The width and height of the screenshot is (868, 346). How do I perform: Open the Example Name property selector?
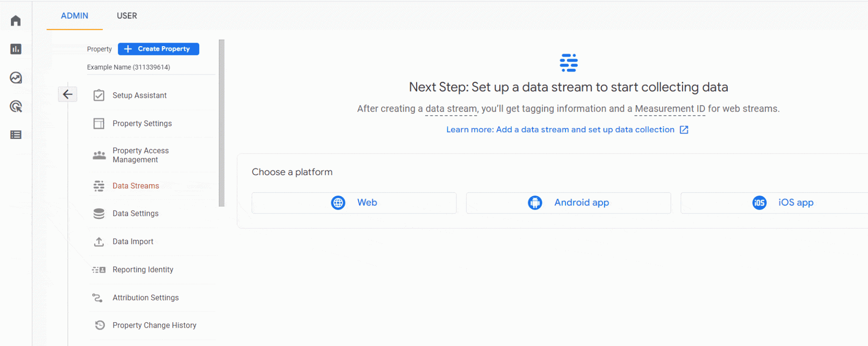(x=128, y=67)
